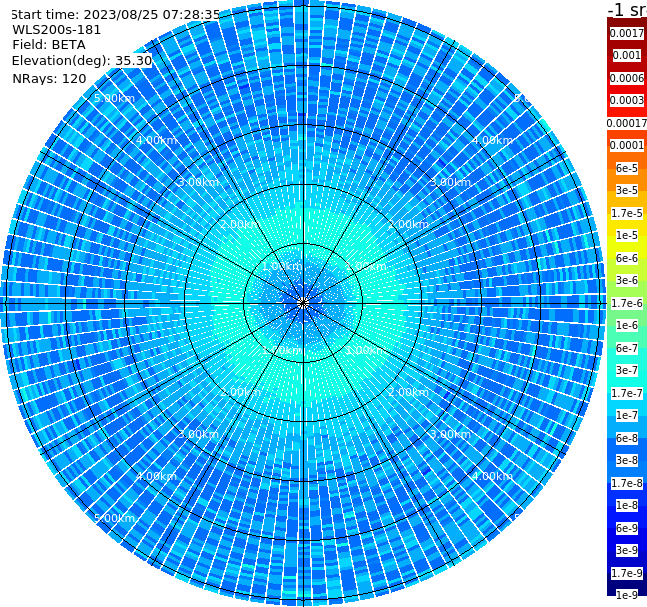Click the 1.7e-5 colorbar label
Screen dimensions: 647x607
pos(627,213)
